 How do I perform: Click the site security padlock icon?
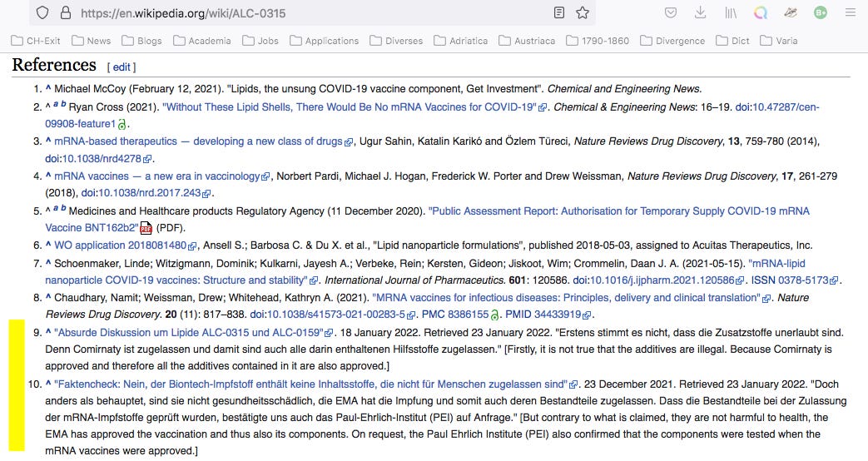pyautogui.click(x=65, y=12)
